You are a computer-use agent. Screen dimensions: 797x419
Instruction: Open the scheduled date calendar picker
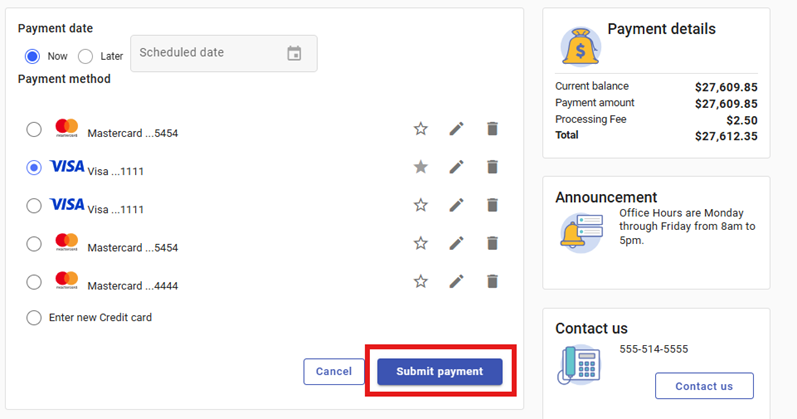[294, 54]
